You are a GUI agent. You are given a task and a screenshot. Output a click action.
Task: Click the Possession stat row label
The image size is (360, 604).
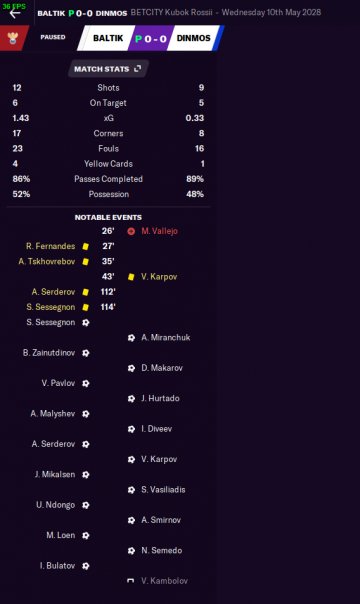(x=109, y=194)
